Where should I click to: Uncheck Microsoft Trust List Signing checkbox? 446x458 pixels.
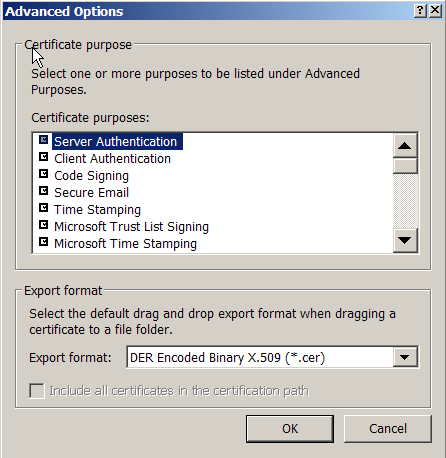(44, 225)
